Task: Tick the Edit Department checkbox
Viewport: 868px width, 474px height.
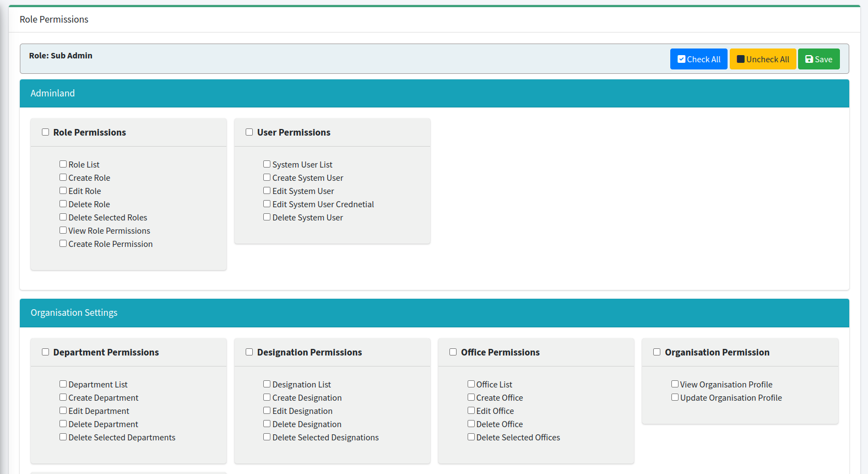Action: (63, 411)
